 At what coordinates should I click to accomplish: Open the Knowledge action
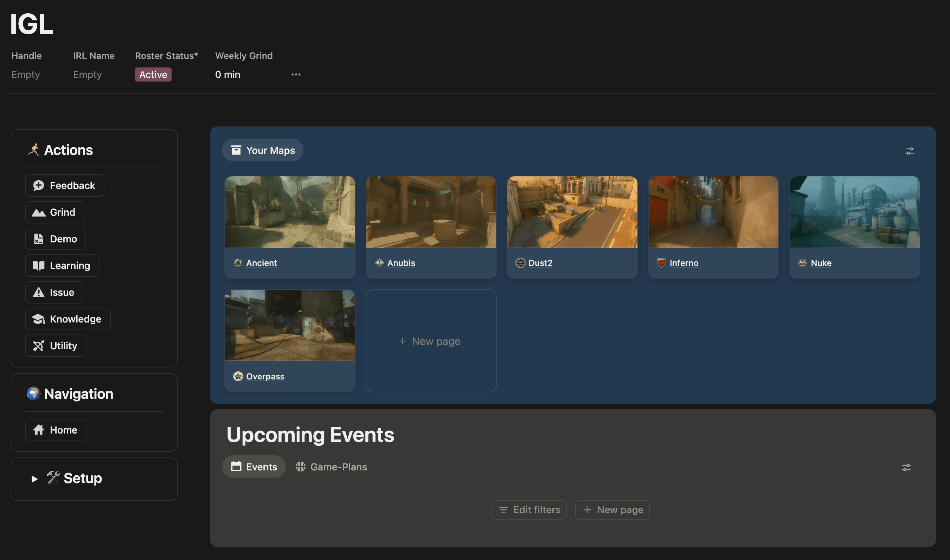(68, 319)
